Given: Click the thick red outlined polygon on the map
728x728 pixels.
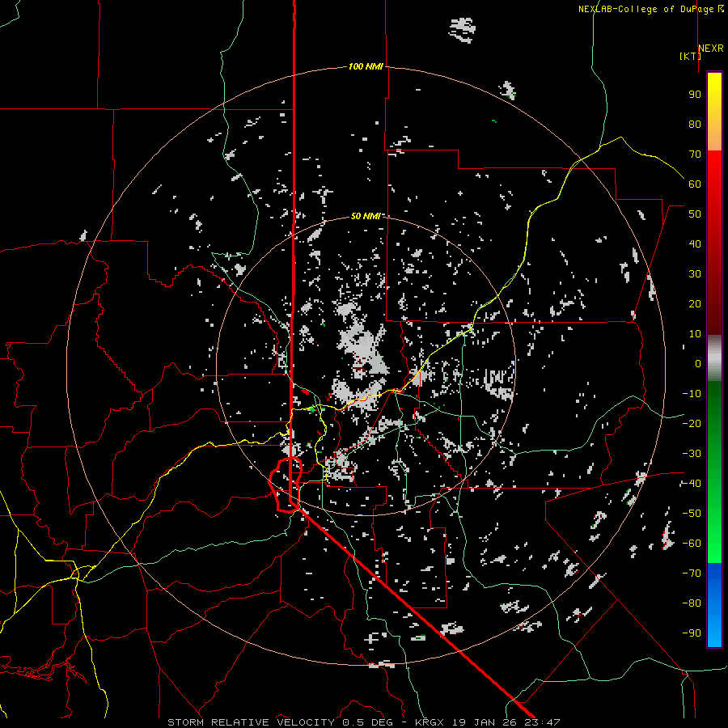Looking at the screenshot, I should pyautogui.click(x=286, y=485).
